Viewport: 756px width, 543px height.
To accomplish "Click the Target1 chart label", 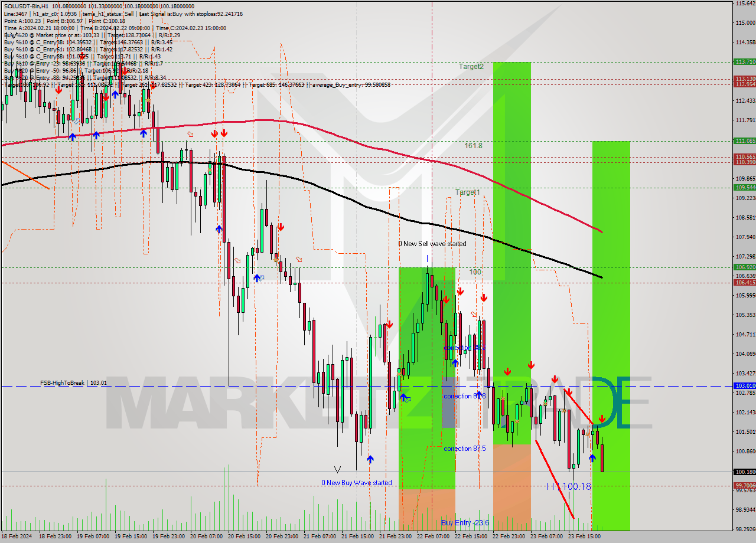I will pos(467,192).
